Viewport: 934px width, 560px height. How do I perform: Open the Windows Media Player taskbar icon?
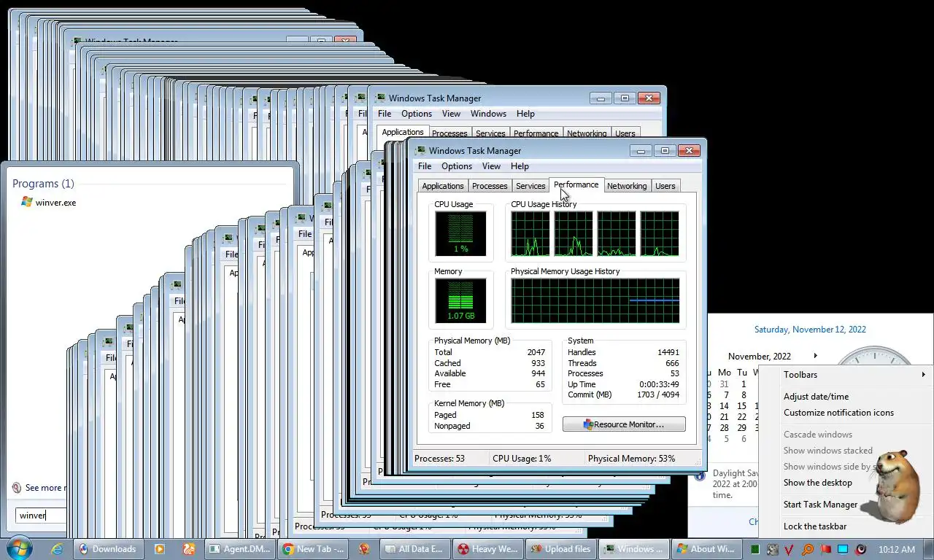coord(159,549)
